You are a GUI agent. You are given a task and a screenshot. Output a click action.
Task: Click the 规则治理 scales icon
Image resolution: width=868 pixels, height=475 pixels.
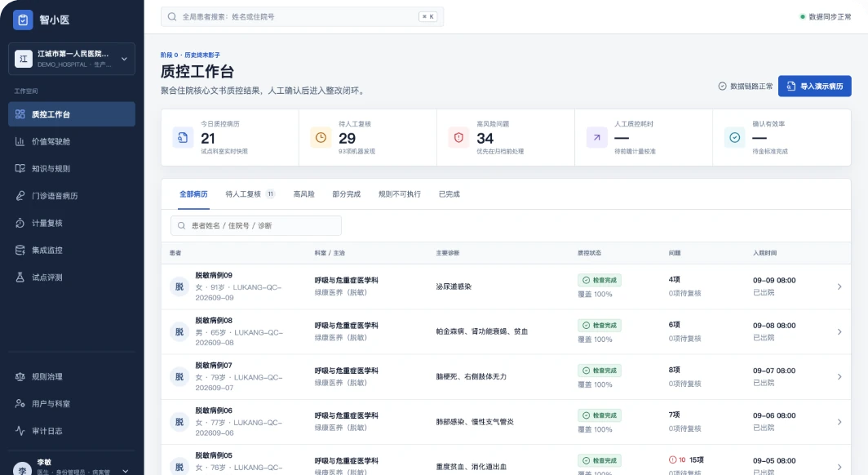pos(20,376)
